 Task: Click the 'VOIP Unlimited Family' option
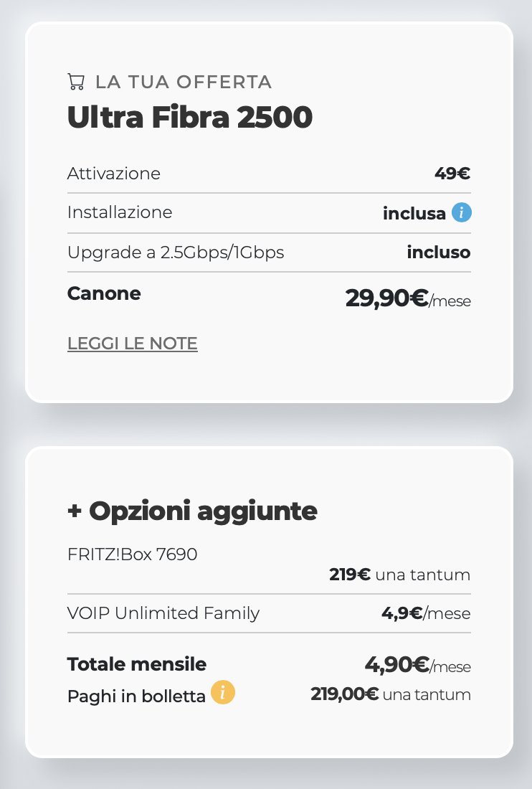[163, 613]
